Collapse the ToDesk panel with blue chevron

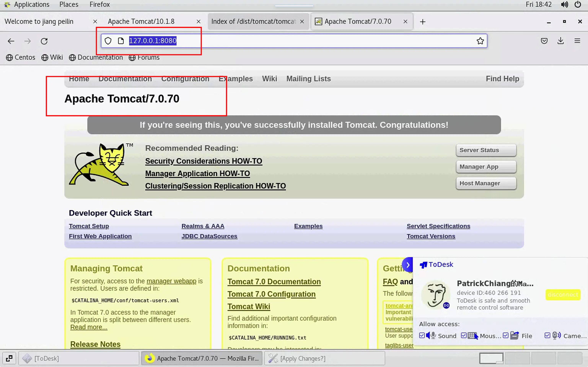pos(408,265)
